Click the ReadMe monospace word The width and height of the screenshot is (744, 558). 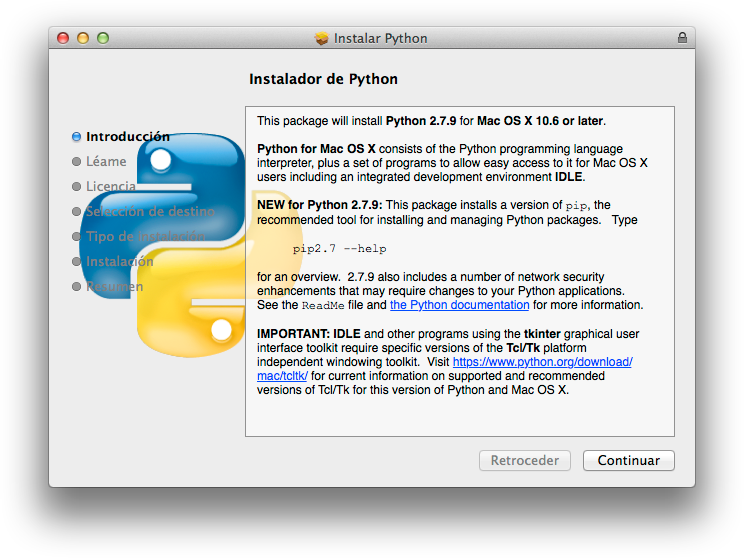(323, 306)
